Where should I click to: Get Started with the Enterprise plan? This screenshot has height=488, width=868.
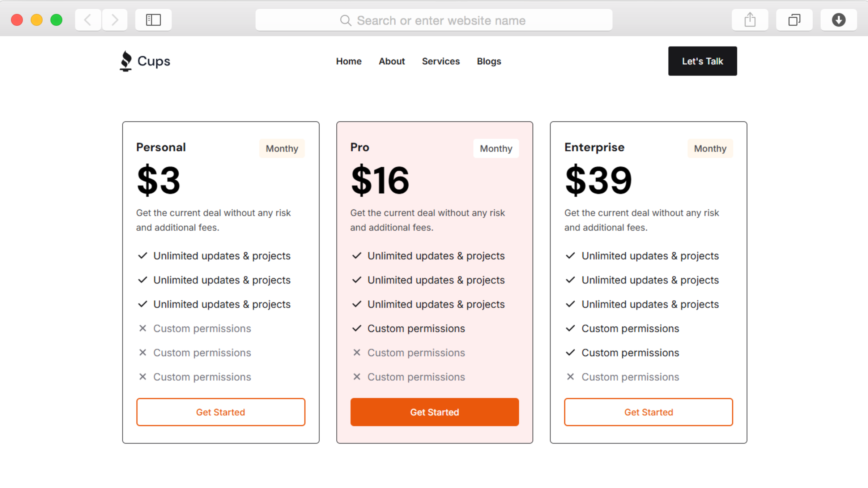[648, 412]
